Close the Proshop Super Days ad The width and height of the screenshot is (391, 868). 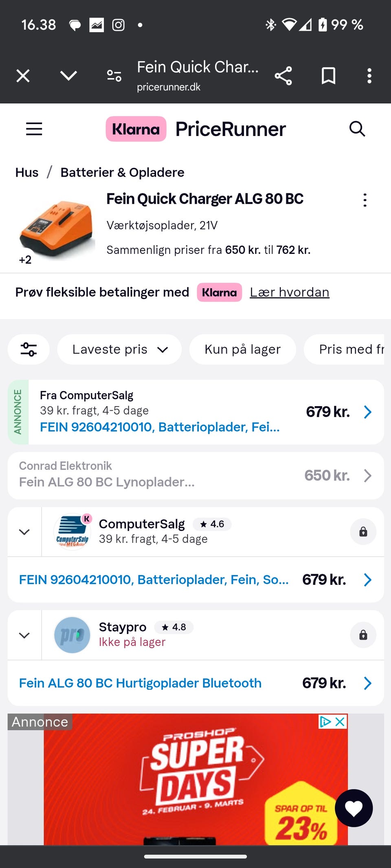point(340,722)
